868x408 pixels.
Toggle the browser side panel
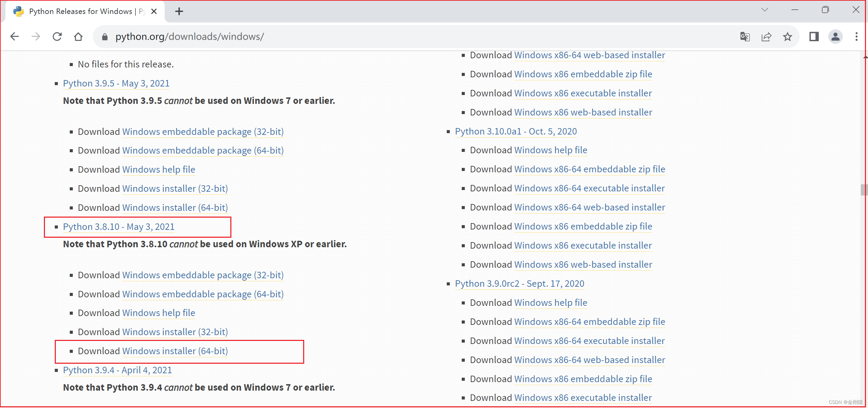point(814,36)
